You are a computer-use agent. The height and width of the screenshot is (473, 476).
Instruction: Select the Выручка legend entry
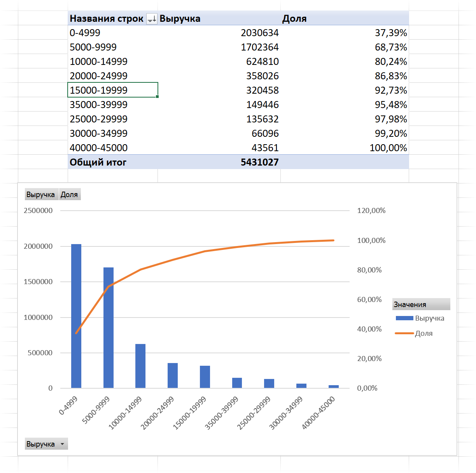pos(420,318)
